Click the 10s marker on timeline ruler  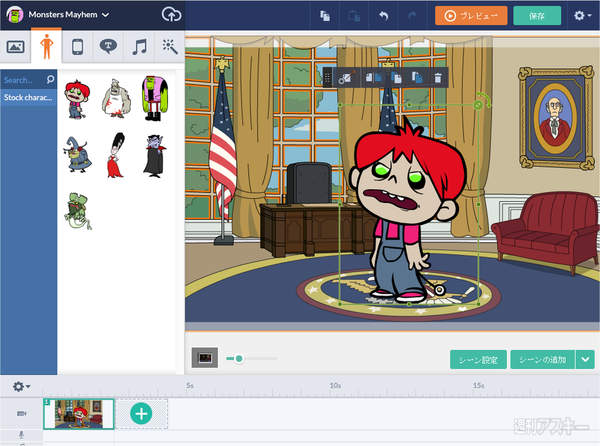coord(335,386)
